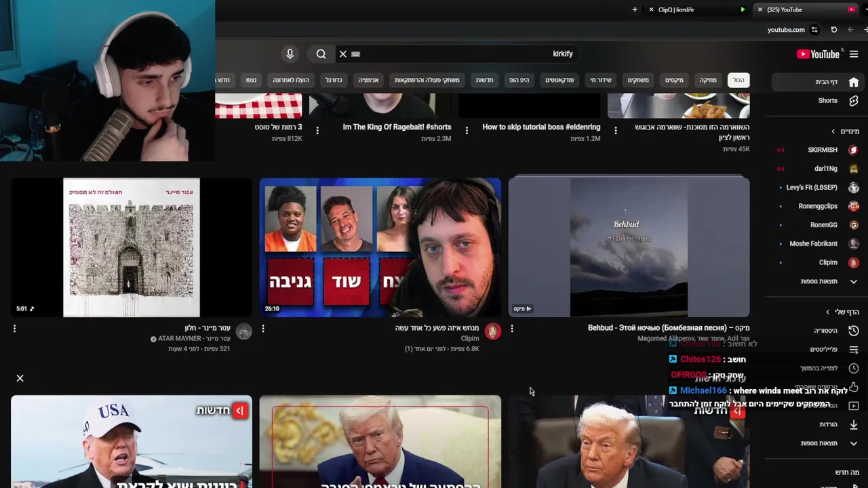Expand תוצאות נוספות under the subscriptions list
The width and height of the screenshot is (868, 488).
pyautogui.click(x=819, y=281)
